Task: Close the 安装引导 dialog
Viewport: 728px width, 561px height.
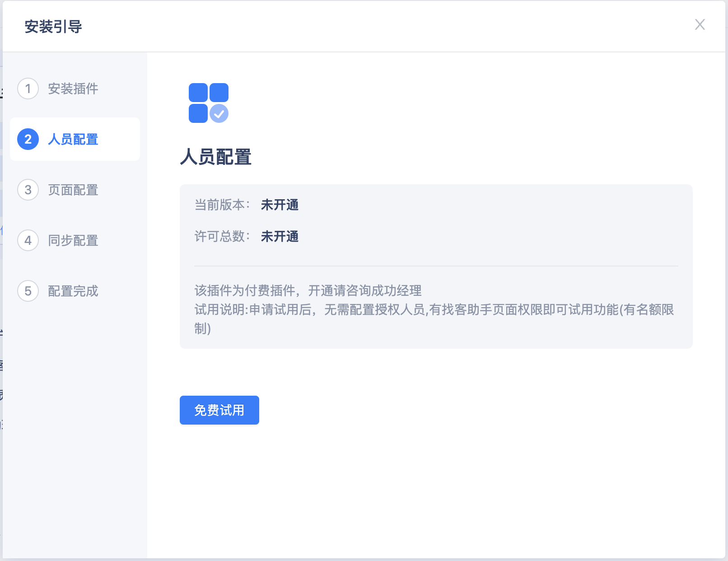Action: tap(700, 24)
